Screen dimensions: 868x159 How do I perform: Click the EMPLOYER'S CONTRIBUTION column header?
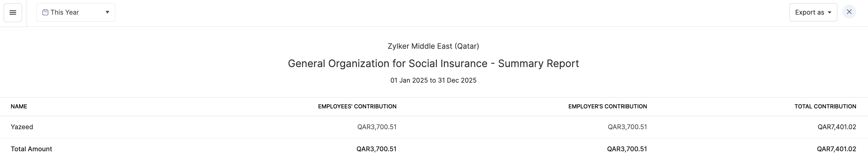(x=607, y=106)
